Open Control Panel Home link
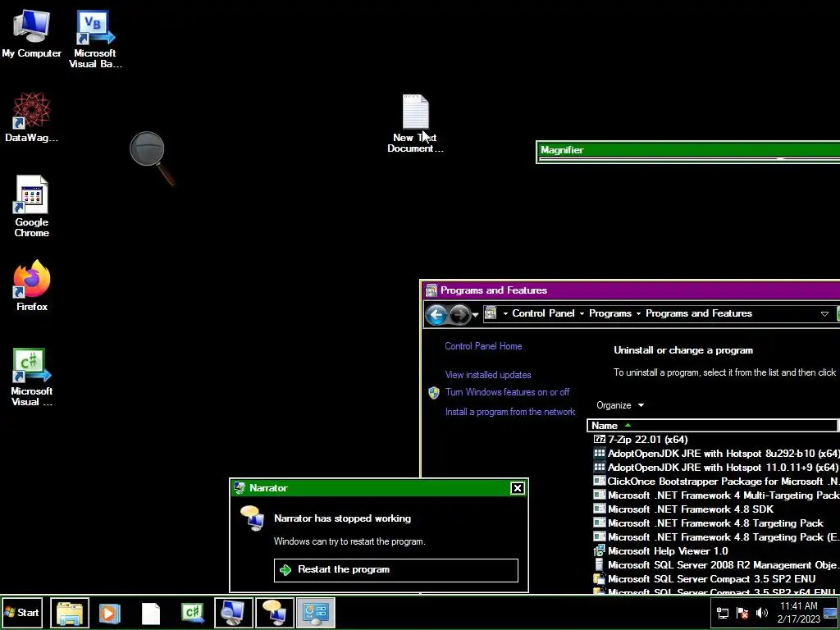This screenshot has height=630, width=840. (x=483, y=346)
